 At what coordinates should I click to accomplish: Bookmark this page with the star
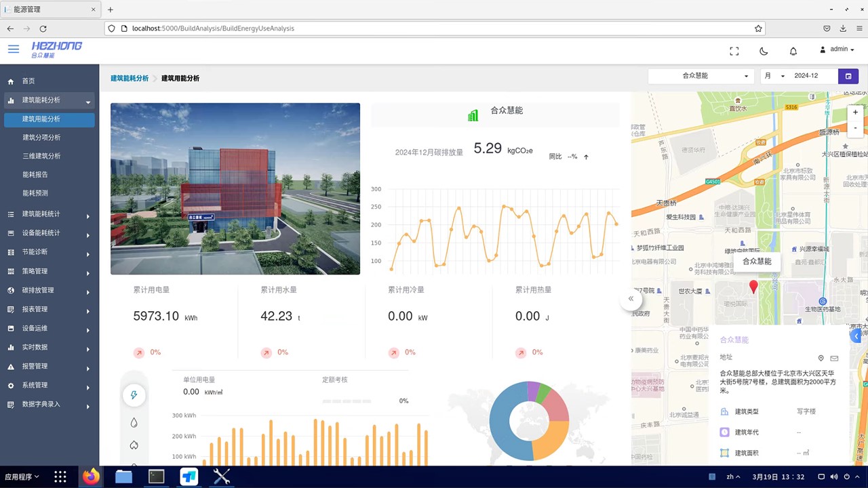pos(758,28)
